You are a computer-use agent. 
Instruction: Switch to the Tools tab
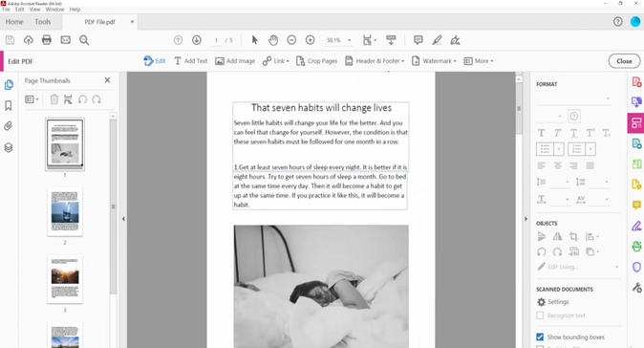43,22
